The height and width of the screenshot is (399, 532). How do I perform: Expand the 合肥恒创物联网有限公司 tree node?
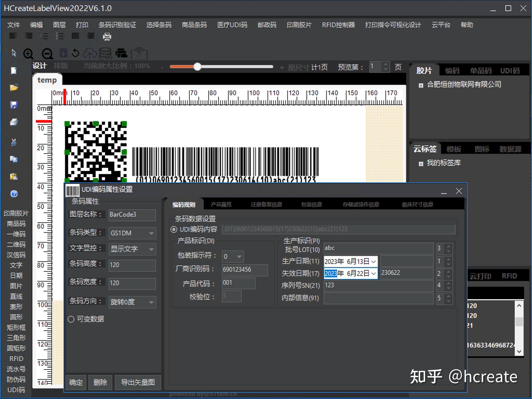tap(421, 84)
